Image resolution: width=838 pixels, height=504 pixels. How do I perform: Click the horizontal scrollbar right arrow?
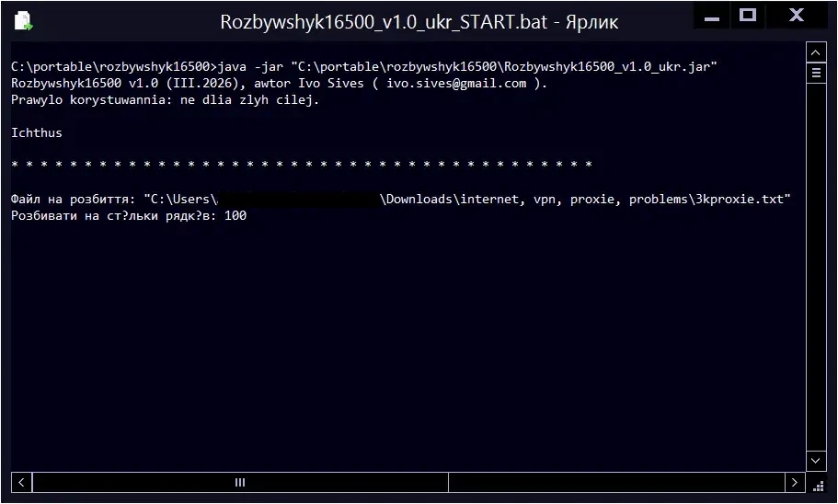(794, 482)
